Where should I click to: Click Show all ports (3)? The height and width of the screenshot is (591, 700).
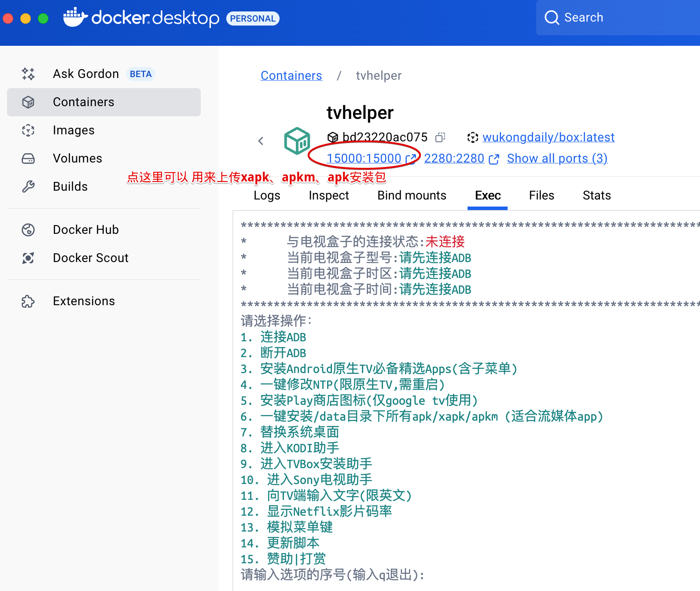coord(557,159)
